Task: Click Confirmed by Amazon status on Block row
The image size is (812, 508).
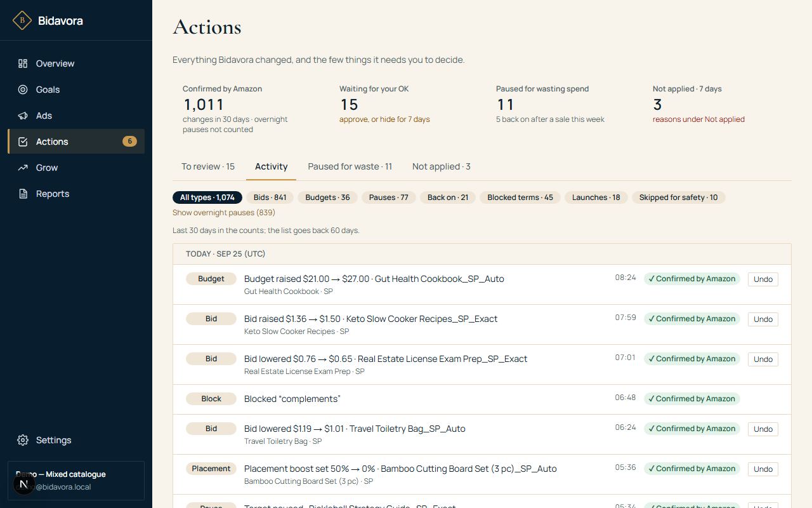Action: (x=692, y=399)
